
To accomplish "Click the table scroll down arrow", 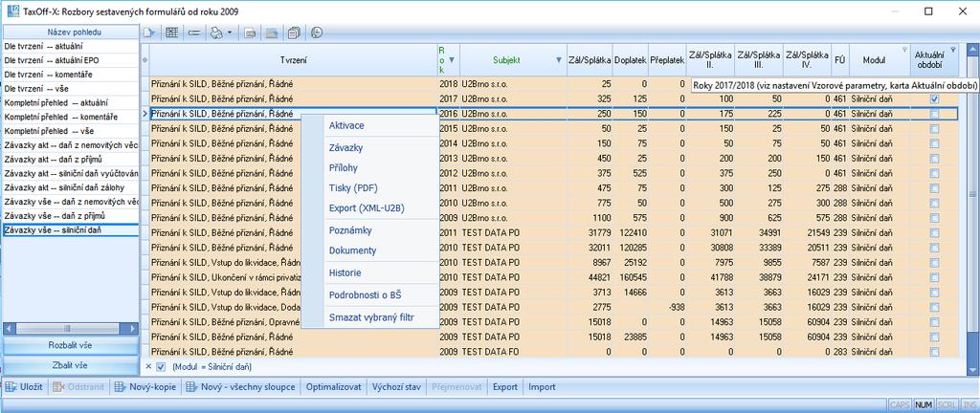I will 972,371.
